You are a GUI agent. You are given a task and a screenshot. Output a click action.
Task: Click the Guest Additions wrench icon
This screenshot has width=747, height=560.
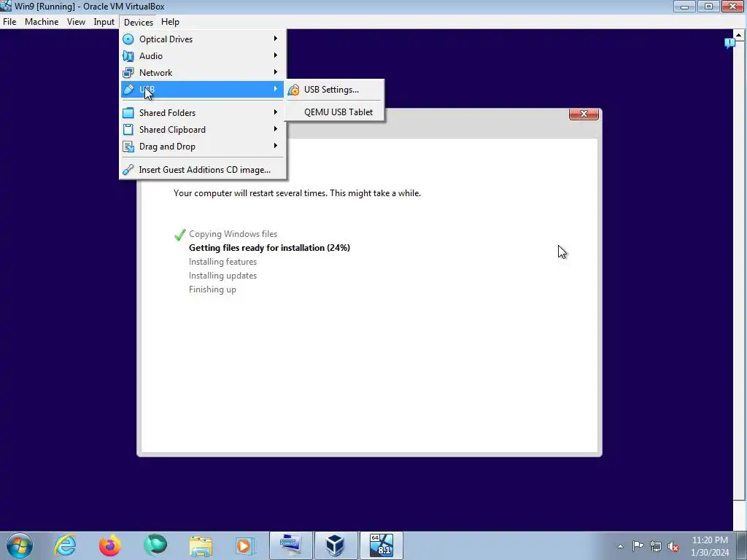128,169
